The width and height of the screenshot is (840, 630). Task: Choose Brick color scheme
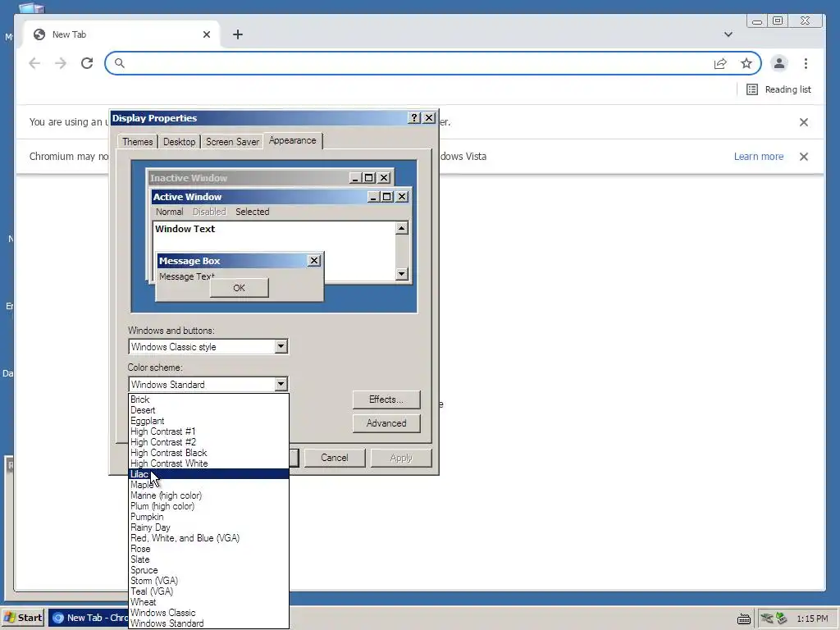coord(209,399)
